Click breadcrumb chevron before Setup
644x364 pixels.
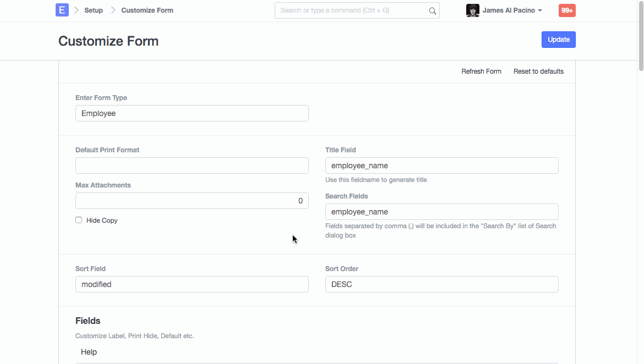click(77, 10)
